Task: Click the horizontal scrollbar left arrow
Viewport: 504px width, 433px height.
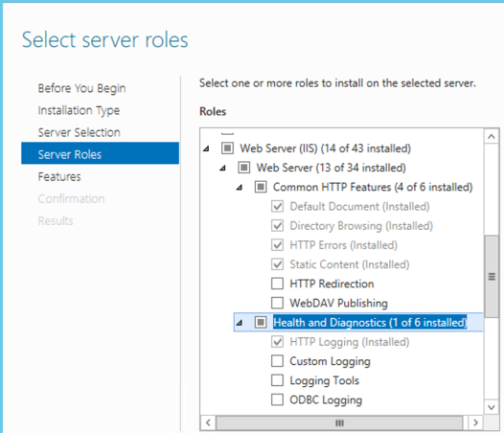Action: tap(208, 422)
